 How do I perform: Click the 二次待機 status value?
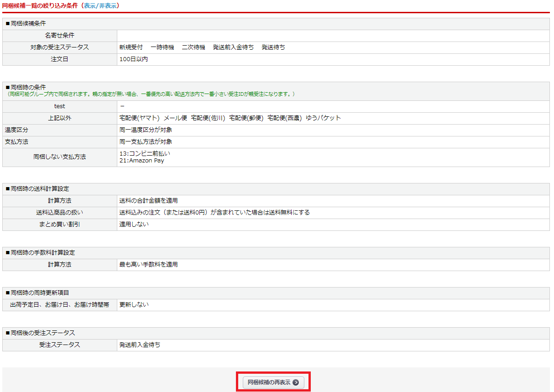(193, 47)
